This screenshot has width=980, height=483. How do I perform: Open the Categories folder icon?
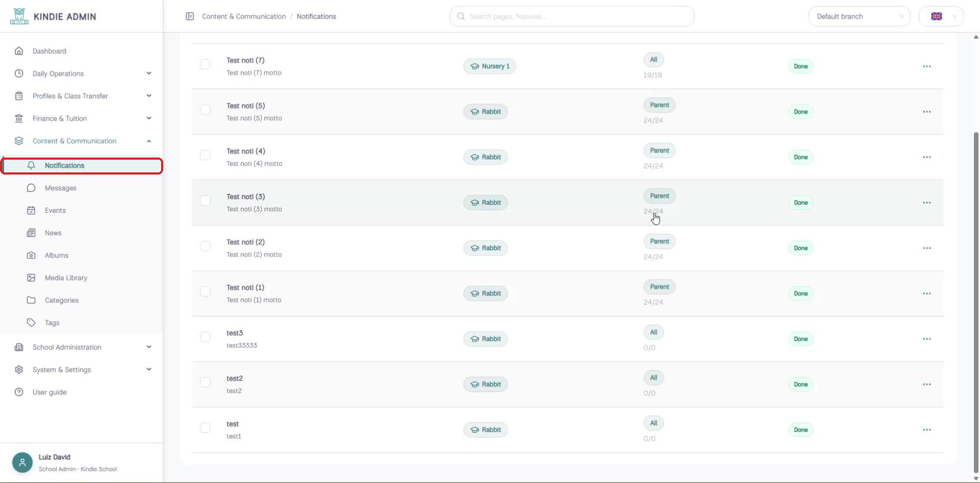pyautogui.click(x=31, y=300)
